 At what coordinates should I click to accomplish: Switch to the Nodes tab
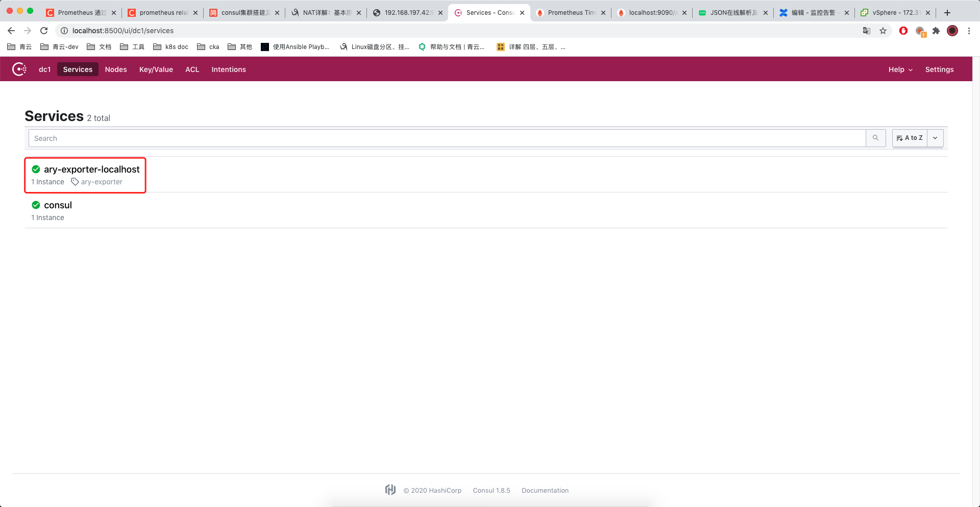point(116,69)
